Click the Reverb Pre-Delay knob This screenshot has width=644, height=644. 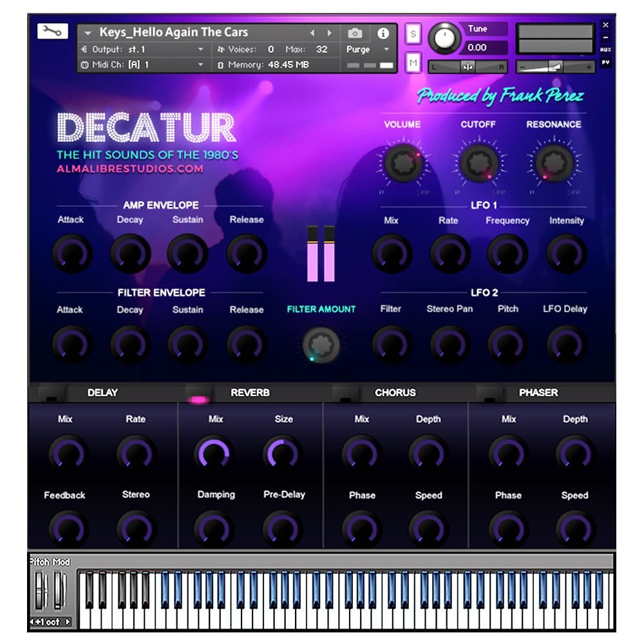tap(282, 529)
